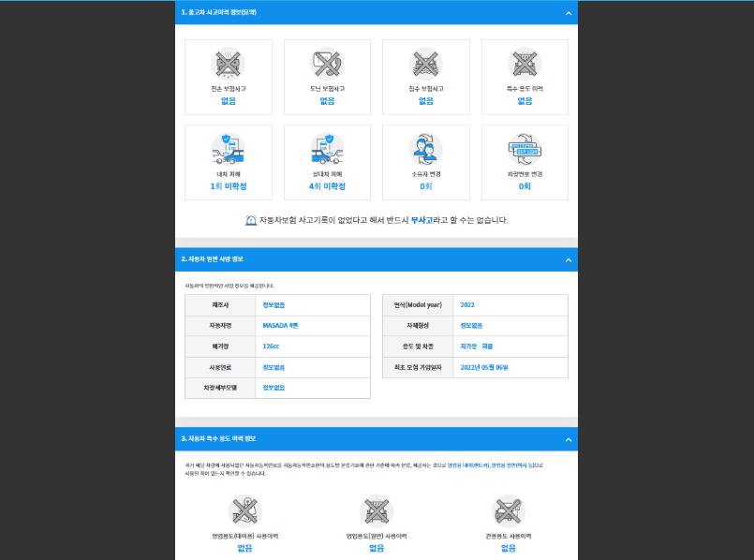This screenshot has height=560, width=754.
Task: Click the 차량번호 변경 license plate icon
Action: 525,149
